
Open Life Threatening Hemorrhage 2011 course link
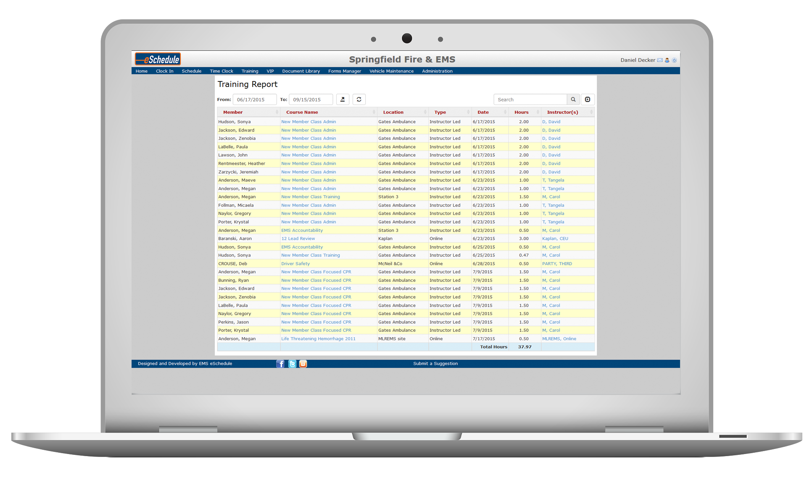click(x=318, y=339)
